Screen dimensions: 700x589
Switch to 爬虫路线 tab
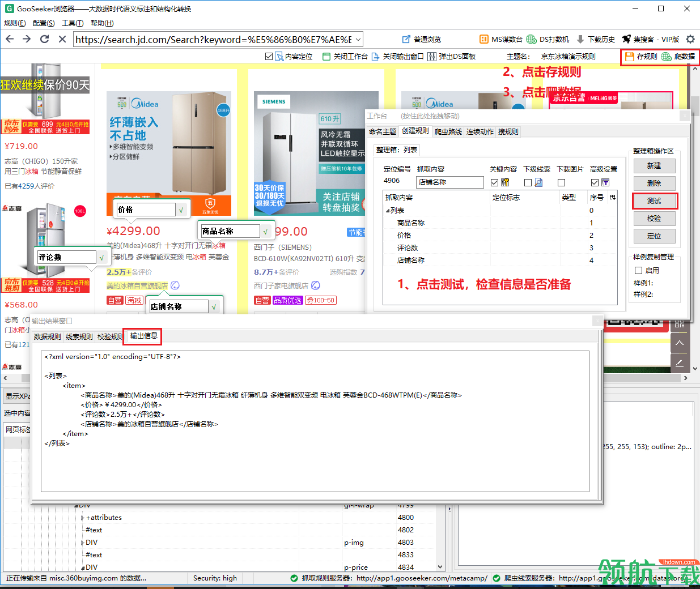pyautogui.click(x=448, y=131)
